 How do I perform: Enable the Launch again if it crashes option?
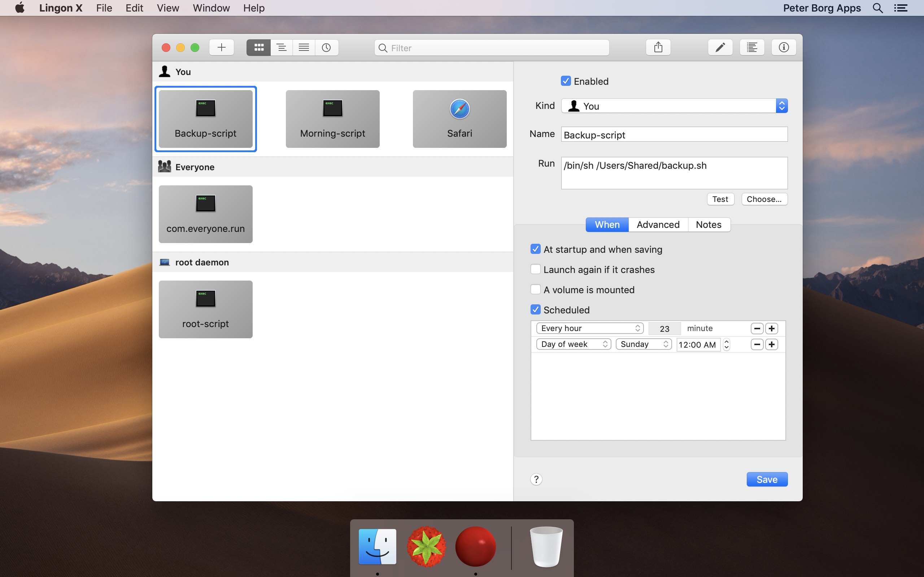click(535, 269)
